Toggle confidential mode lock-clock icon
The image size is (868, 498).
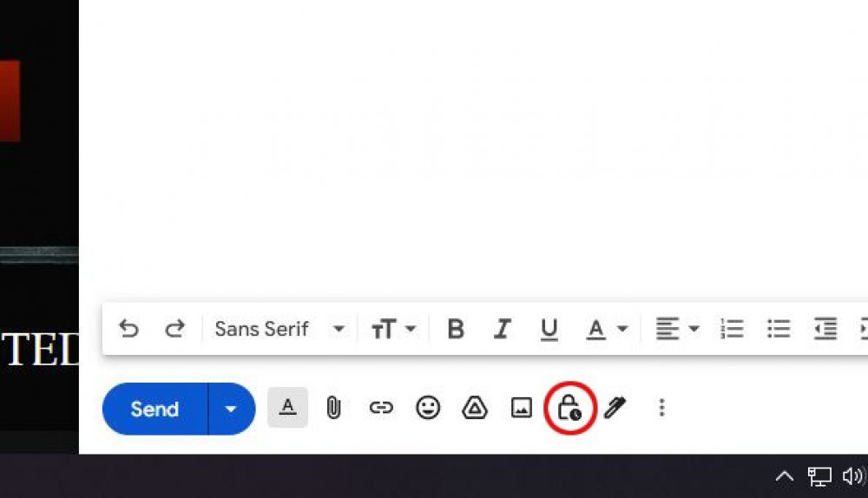[x=569, y=408]
